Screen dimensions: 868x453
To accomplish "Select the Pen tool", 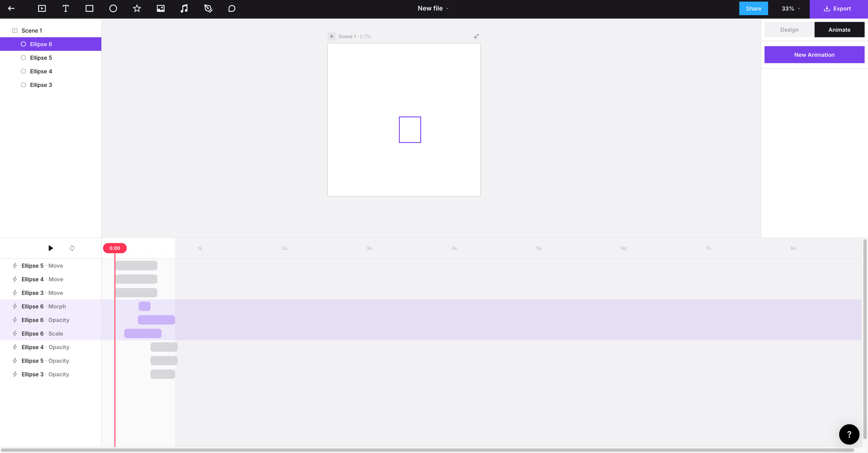I will coord(208,8).
